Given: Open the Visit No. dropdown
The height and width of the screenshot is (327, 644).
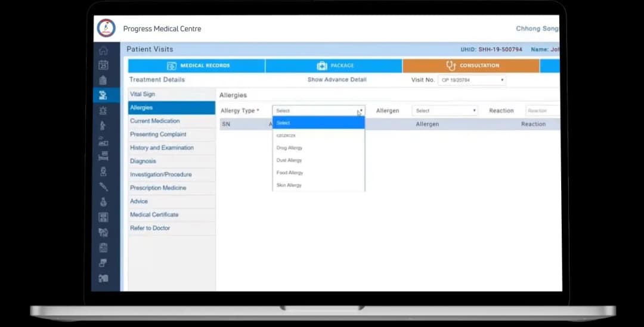Looking at the screenshot, I should (x=471, y=80).
